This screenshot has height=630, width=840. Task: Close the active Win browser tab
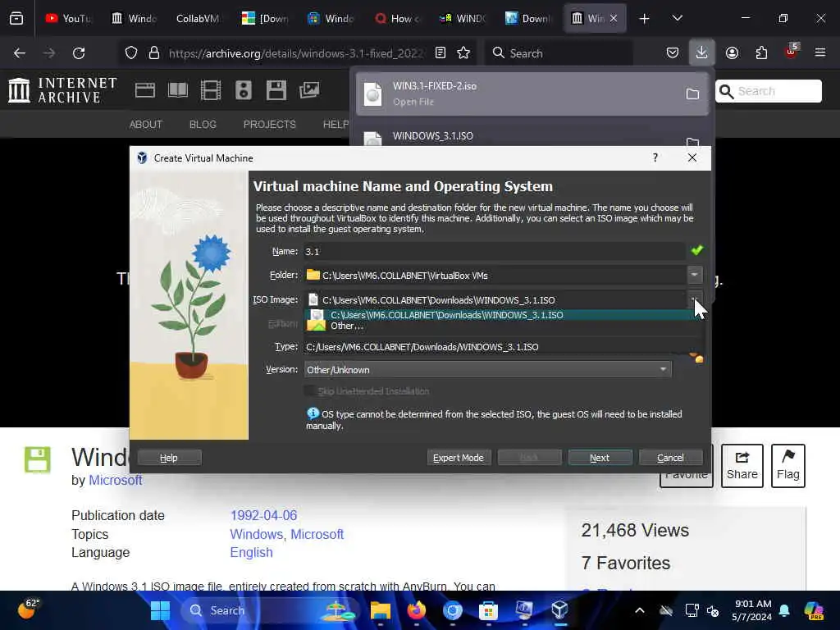point(614,18)
